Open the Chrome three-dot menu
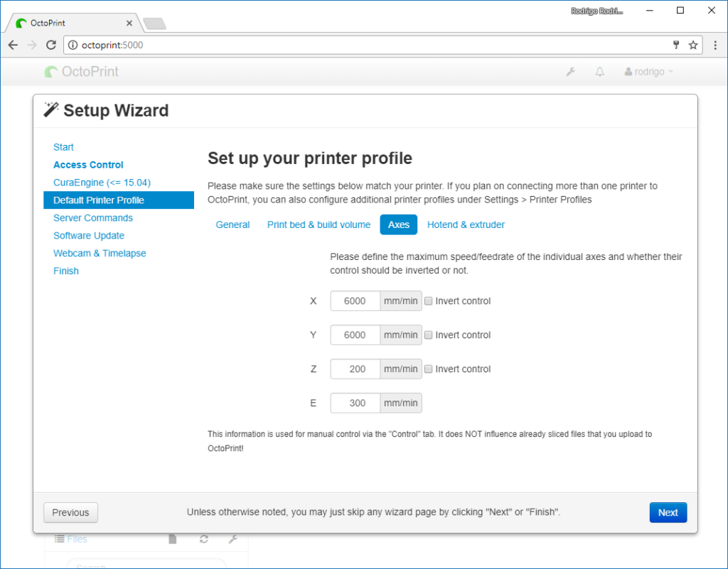728x569 pixels. 715,45
